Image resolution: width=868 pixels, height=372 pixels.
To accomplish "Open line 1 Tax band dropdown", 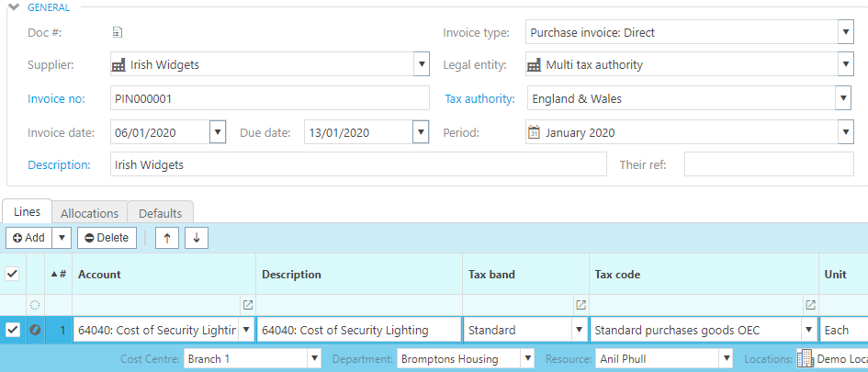I will coord(579,330).
